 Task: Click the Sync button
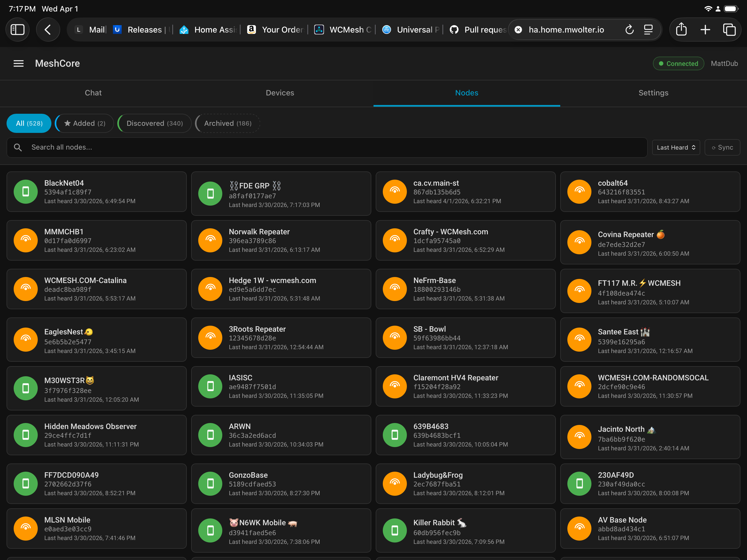point(722,147)
